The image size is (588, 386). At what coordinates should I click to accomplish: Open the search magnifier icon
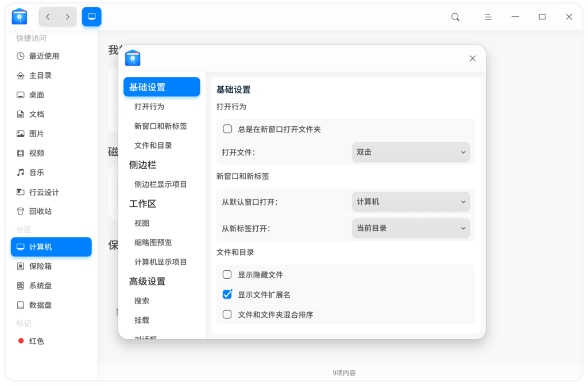point(455,17)
